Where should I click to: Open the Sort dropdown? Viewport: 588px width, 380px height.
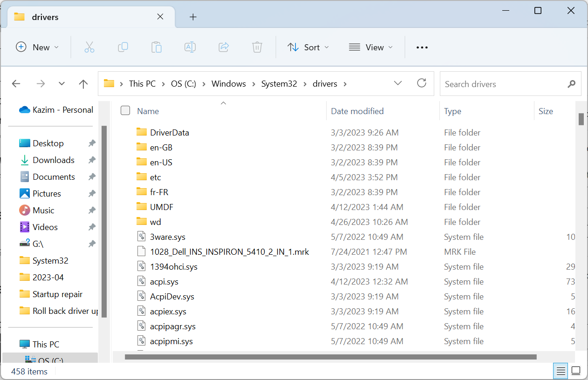click(308, 47)
